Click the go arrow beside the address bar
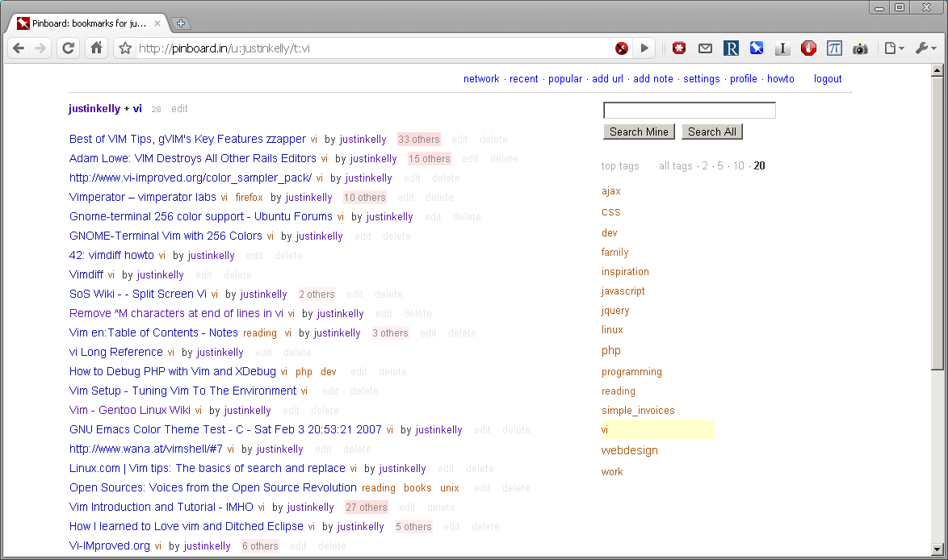948x560 pixels. [x=644, y=48]
